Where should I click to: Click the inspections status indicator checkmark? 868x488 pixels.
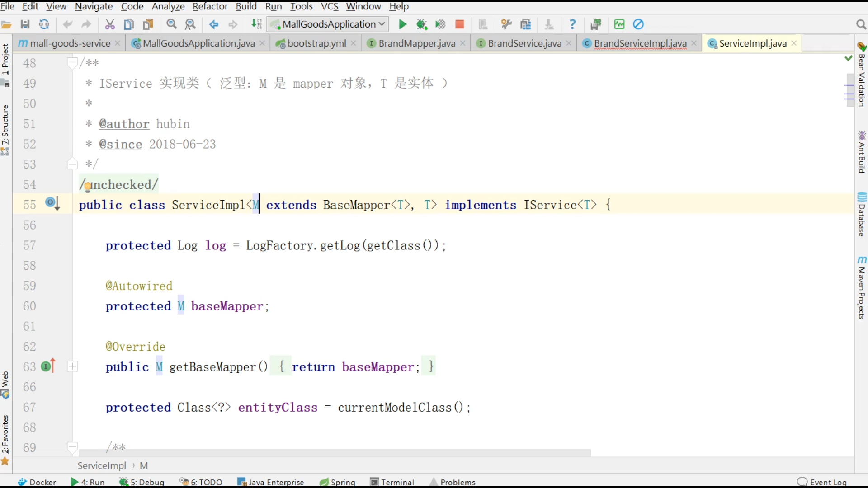point(849,58)
